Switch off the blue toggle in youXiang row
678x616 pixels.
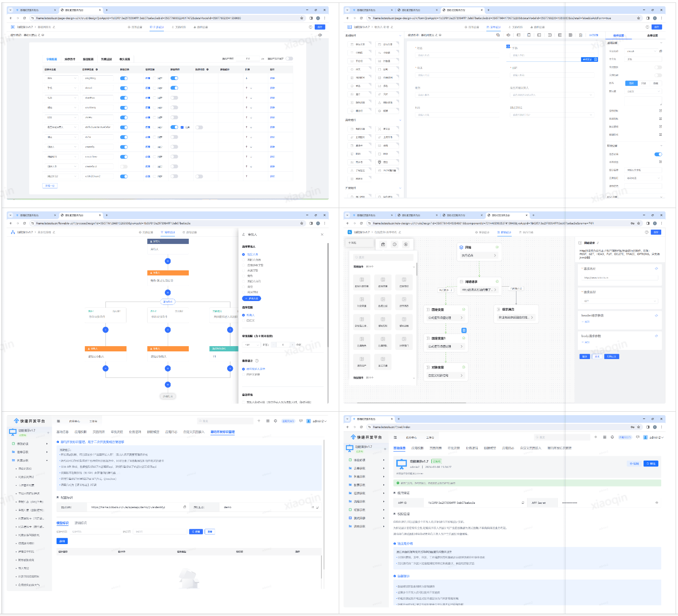[x=124, y=107]
